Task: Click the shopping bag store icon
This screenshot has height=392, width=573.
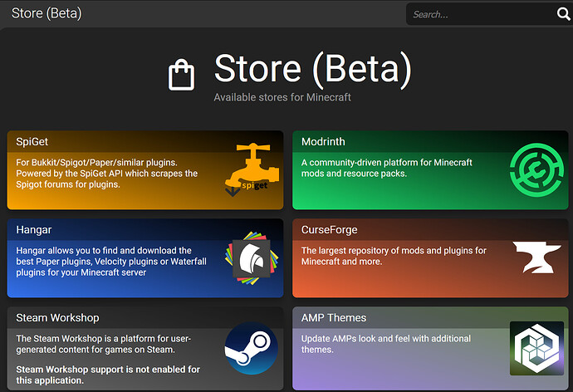Action: [181, 75]
